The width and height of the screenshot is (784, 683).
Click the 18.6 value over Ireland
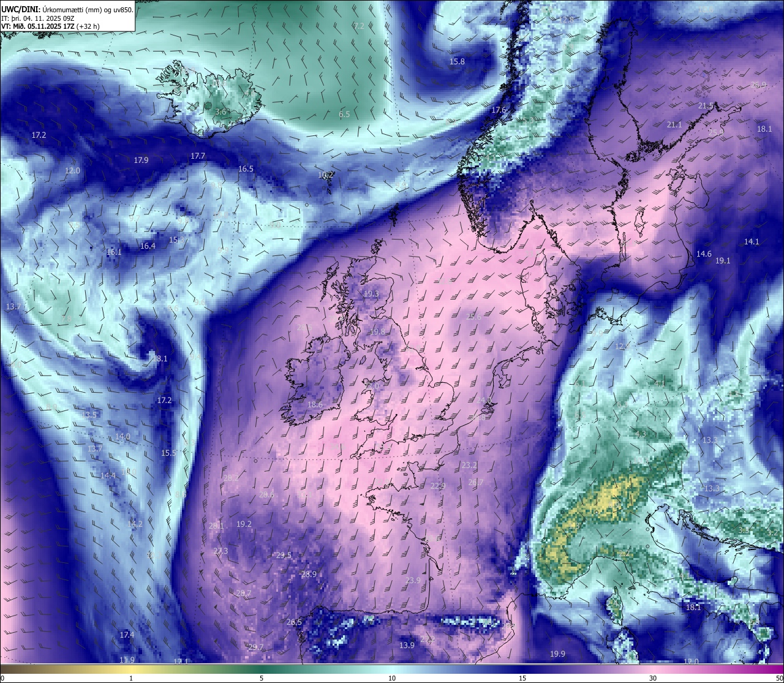(x=315, y=404)
